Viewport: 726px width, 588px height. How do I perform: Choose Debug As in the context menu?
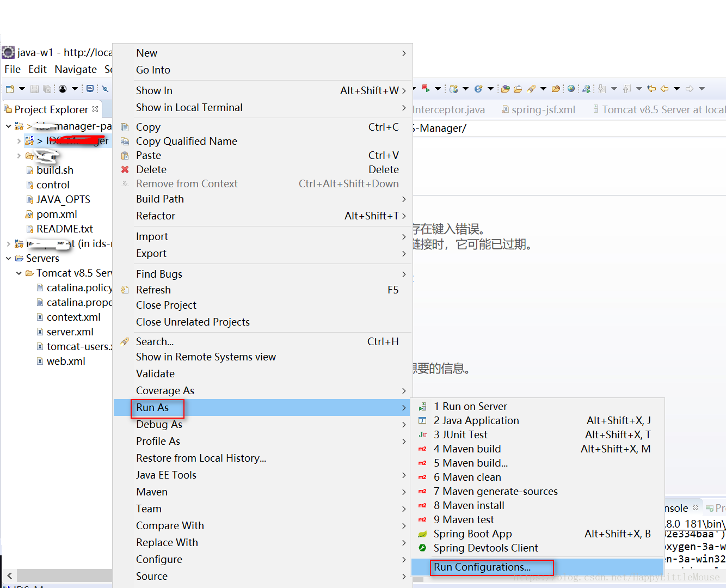coord(262,424)
